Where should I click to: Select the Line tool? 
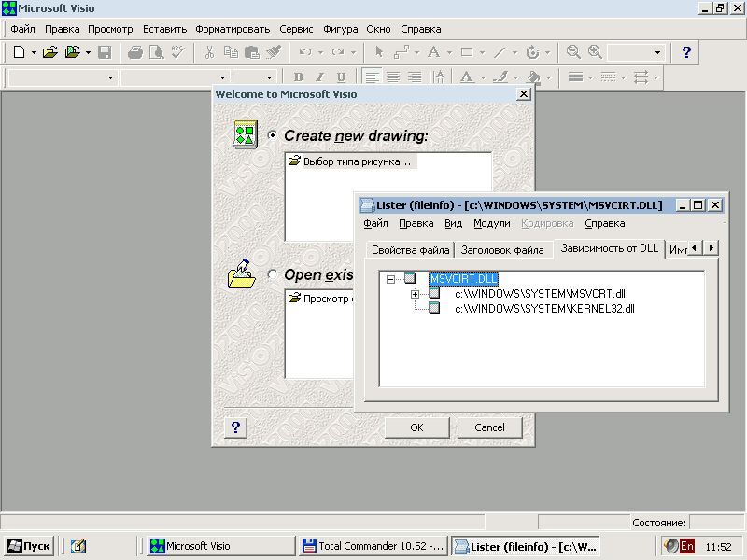coord(500,52)
